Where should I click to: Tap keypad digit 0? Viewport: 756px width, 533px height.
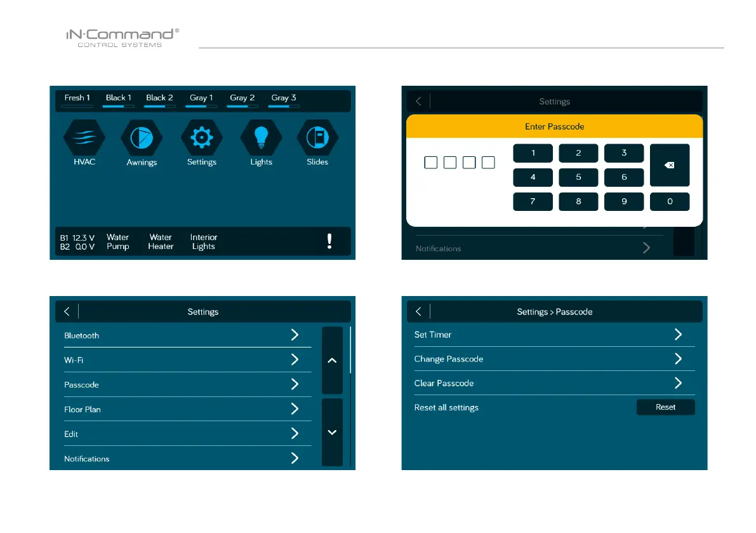coord(670,201)
